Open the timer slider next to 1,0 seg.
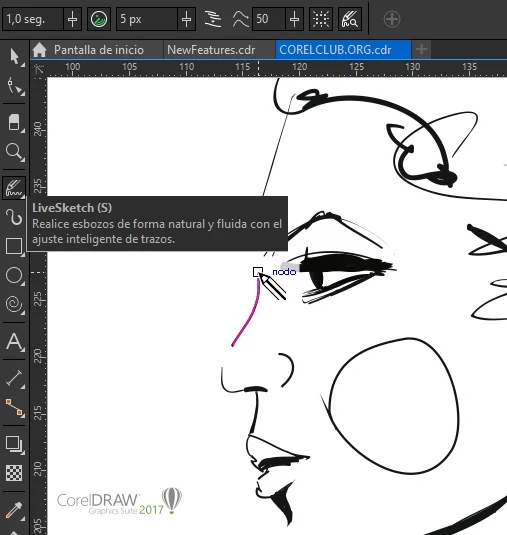The width and height of the screenshot is (507, 535). (72, 19)
